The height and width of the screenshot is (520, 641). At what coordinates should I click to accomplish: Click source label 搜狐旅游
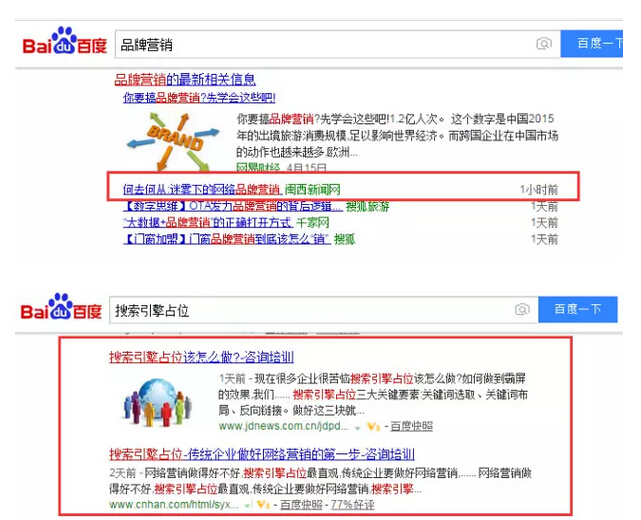[368, 206]
